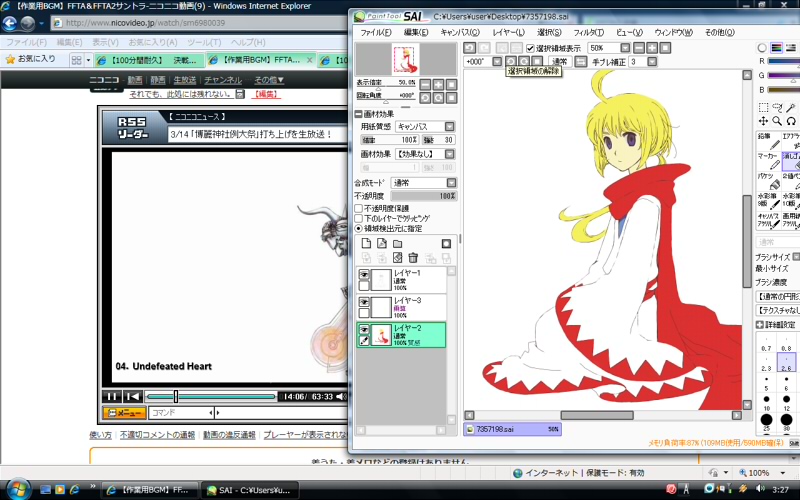
Task: Select the rotate view tool in SAI
Action: point(791,121)
